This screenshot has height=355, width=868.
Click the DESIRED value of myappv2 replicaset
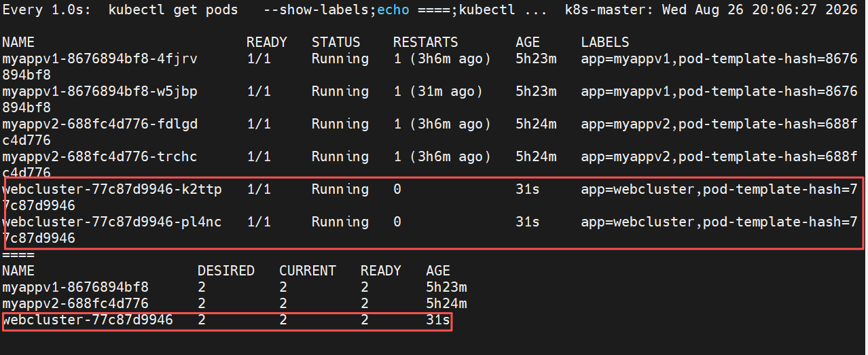(x=202, y=303)
